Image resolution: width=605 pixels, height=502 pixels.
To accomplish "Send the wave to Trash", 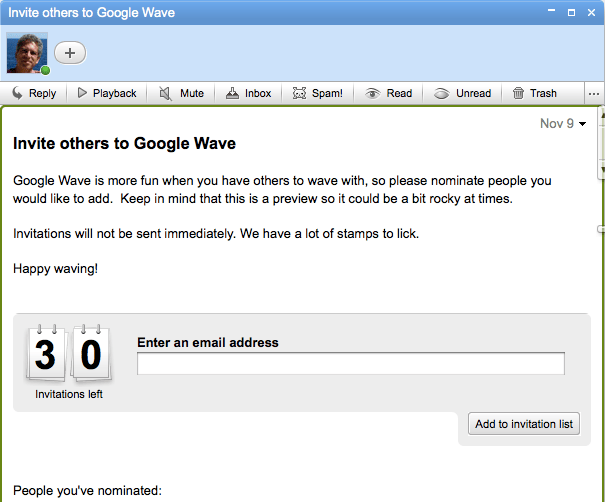I will click(534, 93).
